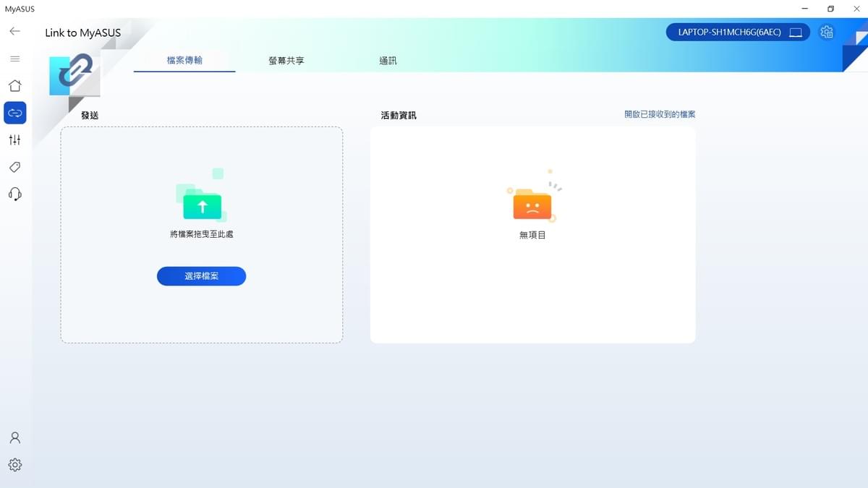Open MyASUS settings gear in sidebar
The width and height of the screenshot is (868, 488).
coord(14,465)
